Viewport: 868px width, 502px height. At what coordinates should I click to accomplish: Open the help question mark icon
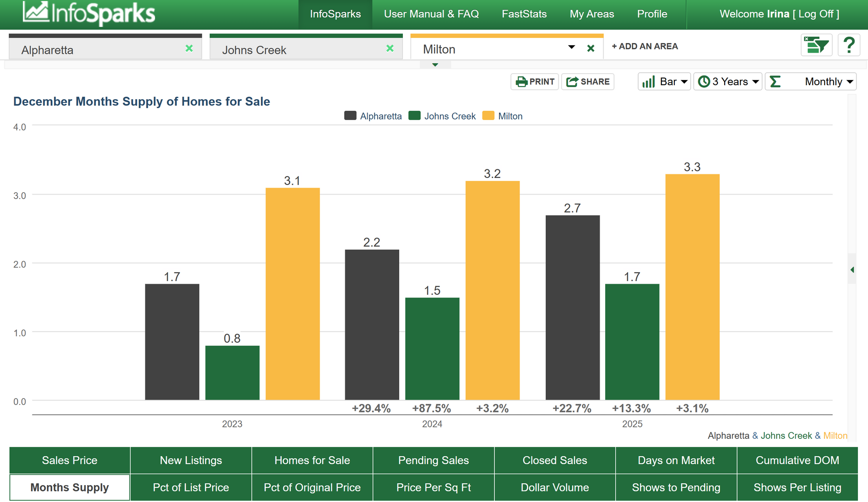(x=849, y=45)
